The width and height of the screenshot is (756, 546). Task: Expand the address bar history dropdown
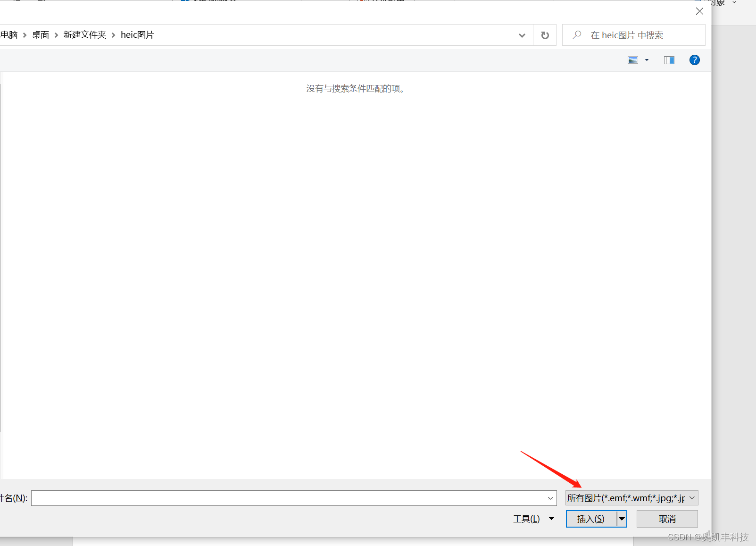(x=522, y=35)
